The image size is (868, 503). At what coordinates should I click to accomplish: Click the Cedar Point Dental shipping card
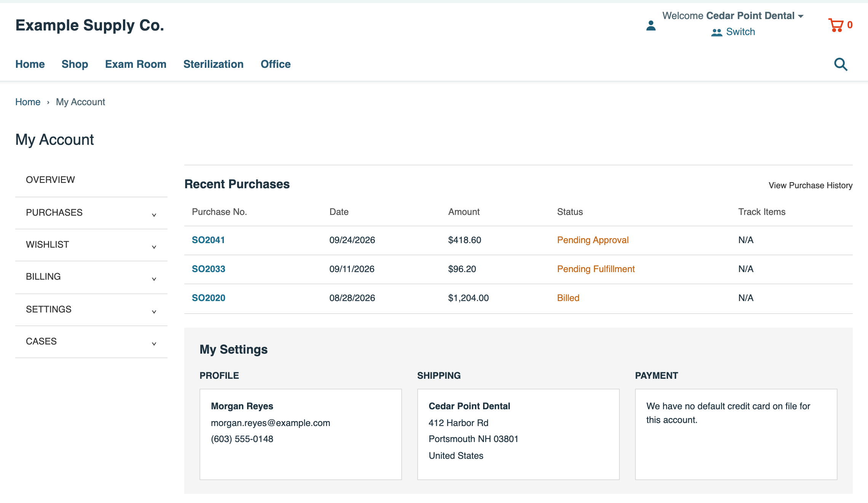519,434
